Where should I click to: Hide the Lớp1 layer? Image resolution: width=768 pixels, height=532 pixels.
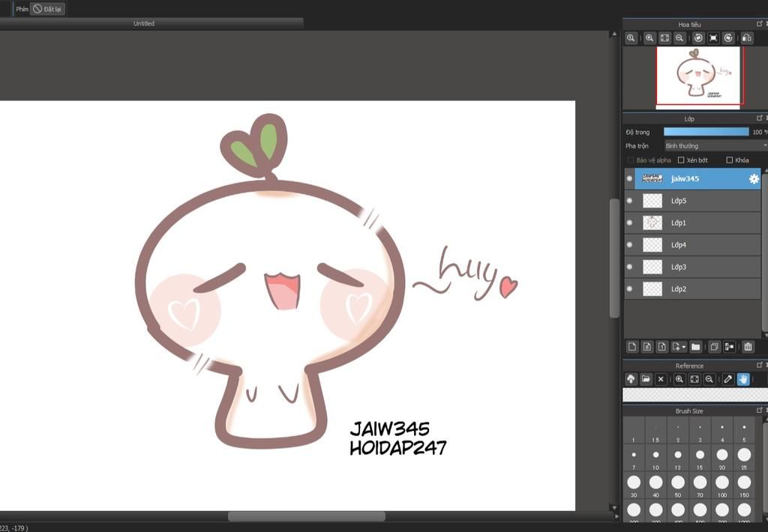pos(629,223)
